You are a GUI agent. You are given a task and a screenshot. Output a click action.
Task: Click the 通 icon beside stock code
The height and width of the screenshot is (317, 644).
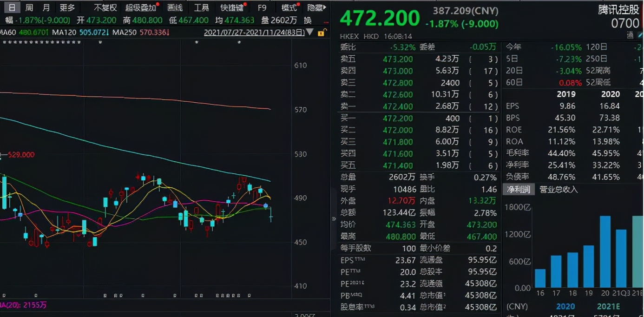click(630, 34)
